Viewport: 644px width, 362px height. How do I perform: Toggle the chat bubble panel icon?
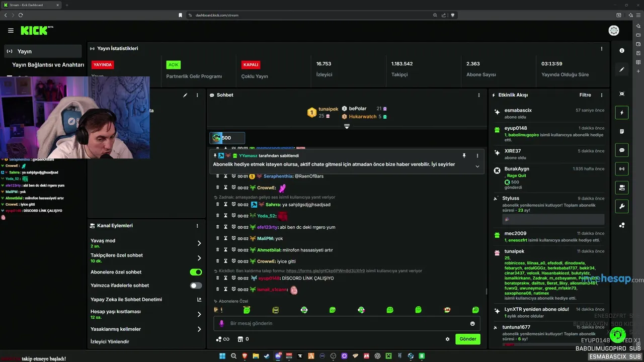[x=622, y=150]
